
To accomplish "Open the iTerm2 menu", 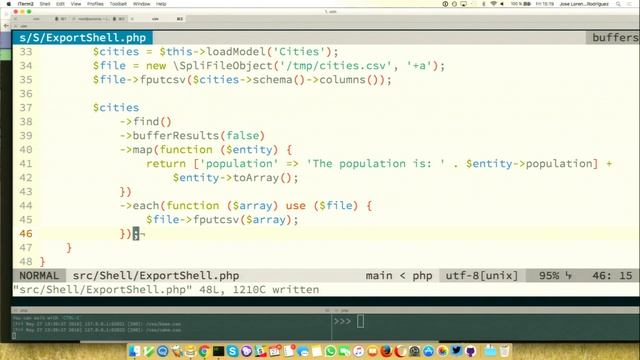I will [x=25, y=4].
